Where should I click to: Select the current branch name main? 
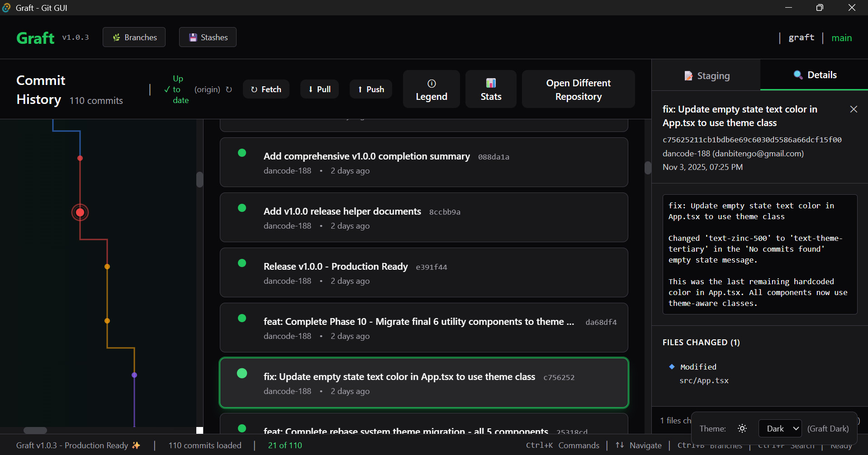click(841, 38)
